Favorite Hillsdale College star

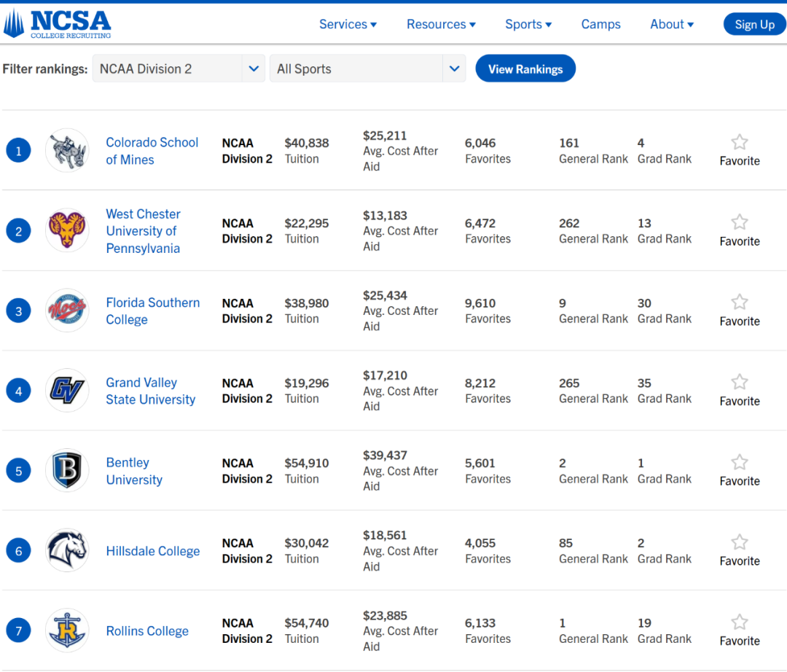coord(740,542)
